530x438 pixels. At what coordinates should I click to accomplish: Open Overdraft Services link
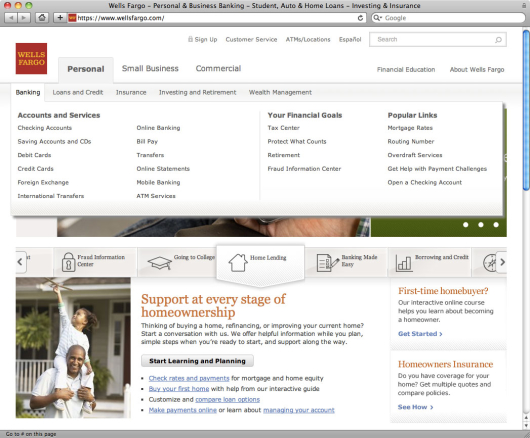(x=415, y=155)
